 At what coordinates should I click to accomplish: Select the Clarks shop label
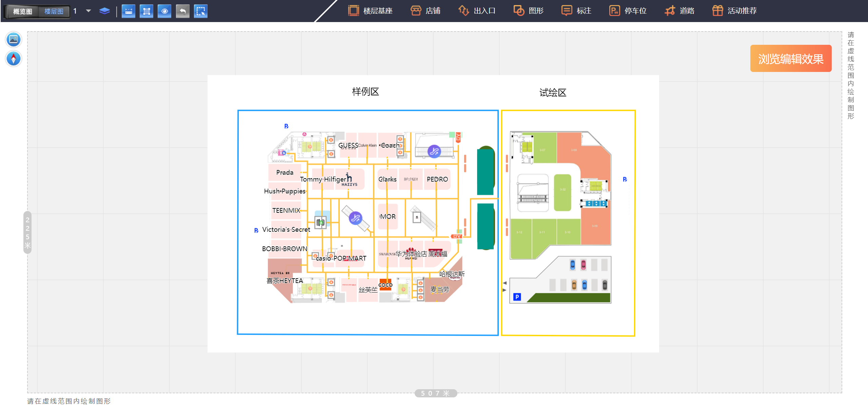pos(387,179)
